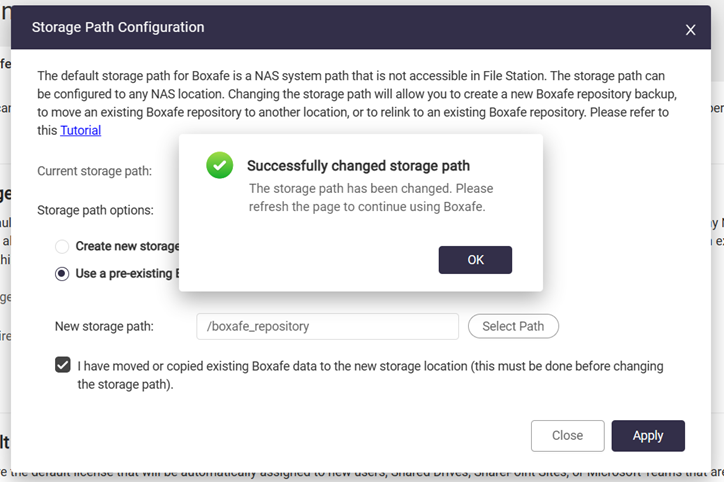Screen dimensions: 724x482
Task: Click the "Storage Path Configuration" title text
Action: 118,28
